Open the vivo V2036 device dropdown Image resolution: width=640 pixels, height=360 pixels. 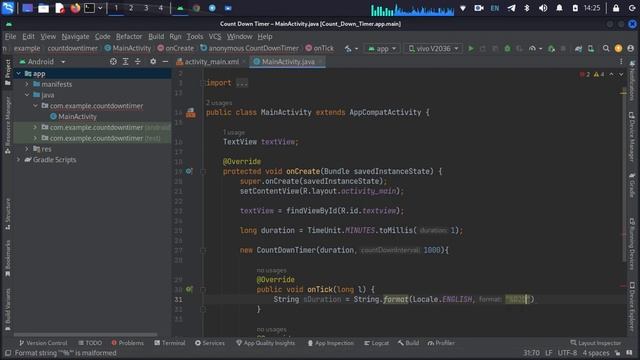(x=433, y=49)
